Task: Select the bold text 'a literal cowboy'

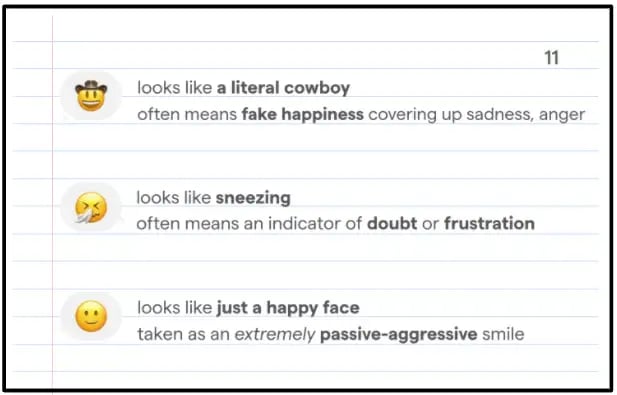Action: (x=283, y=87)
